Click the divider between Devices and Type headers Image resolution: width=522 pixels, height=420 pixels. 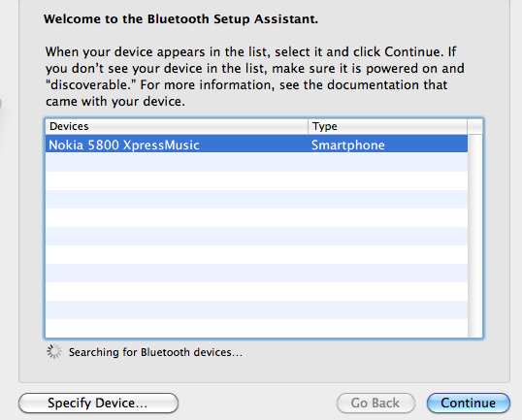309,126
